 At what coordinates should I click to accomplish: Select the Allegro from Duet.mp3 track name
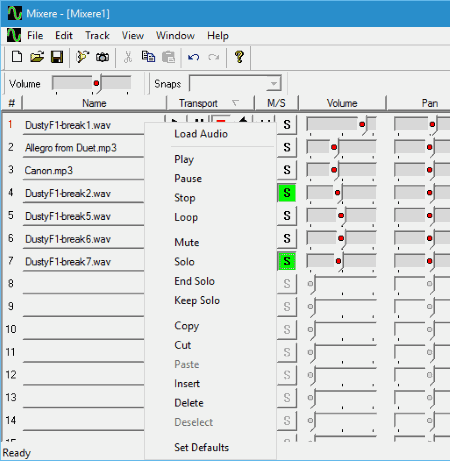click(71, 148)
